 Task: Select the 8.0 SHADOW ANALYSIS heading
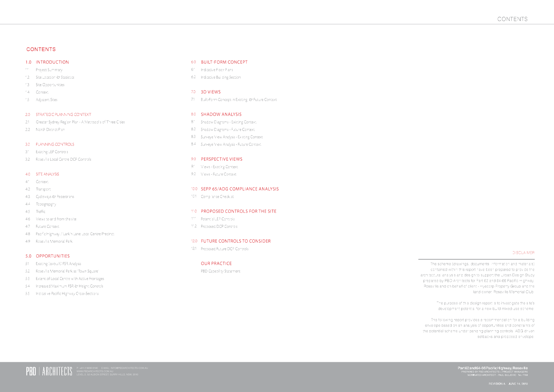click(216, 115)
